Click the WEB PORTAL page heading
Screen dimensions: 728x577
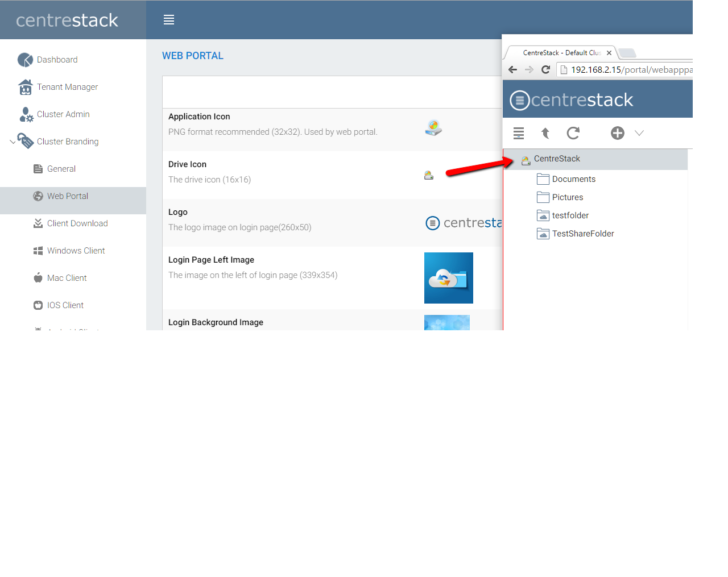(193, 56)
